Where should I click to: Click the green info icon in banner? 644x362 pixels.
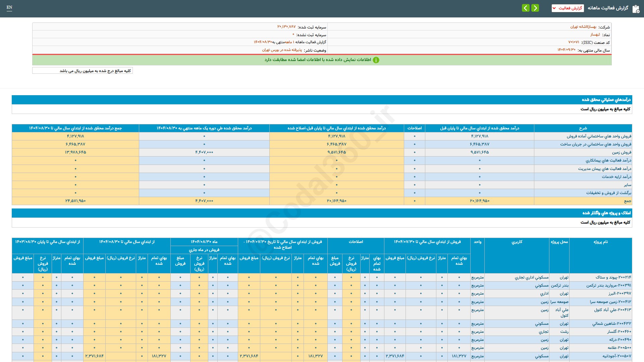tap(376, 60)
